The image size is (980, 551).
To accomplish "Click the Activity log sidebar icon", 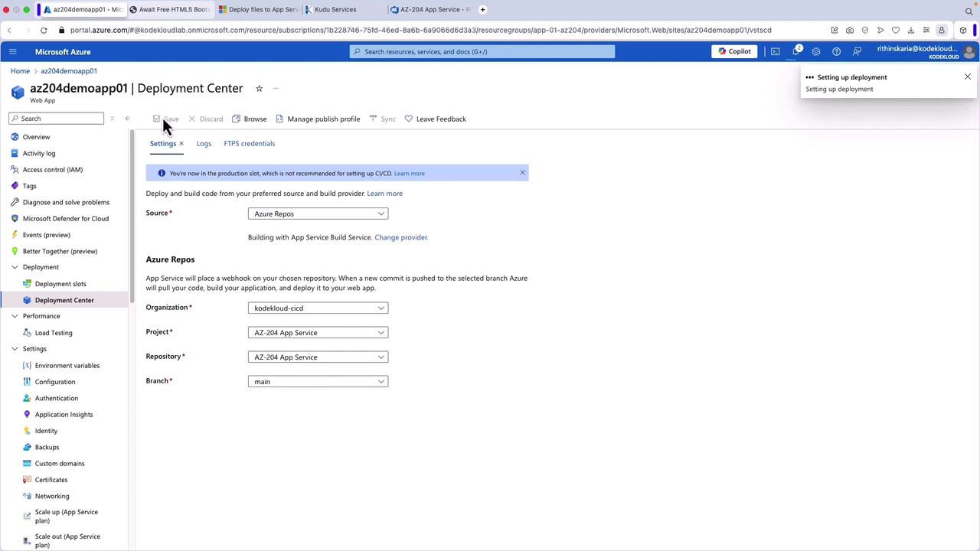I will 15,153.
